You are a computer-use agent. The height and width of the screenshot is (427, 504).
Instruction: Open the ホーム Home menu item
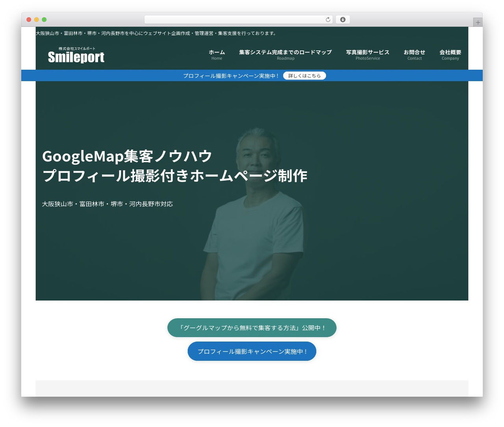[x=217, y=55]
